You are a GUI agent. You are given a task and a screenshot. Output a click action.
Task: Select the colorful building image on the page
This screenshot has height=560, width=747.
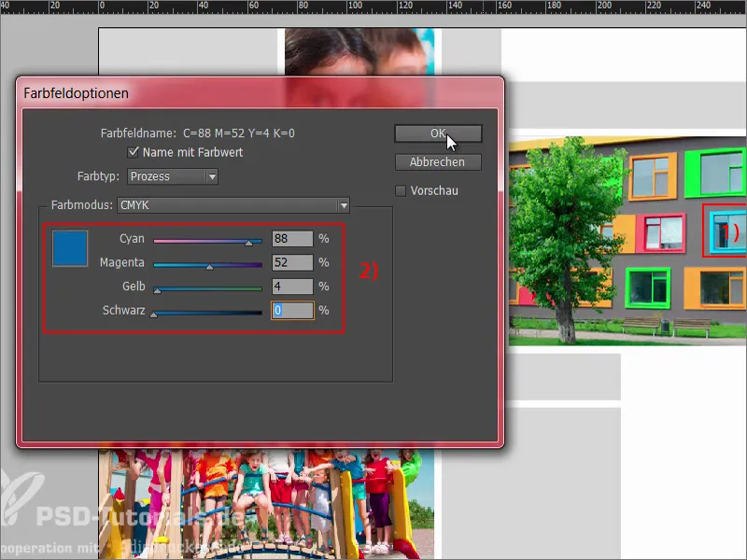(627, 241)
